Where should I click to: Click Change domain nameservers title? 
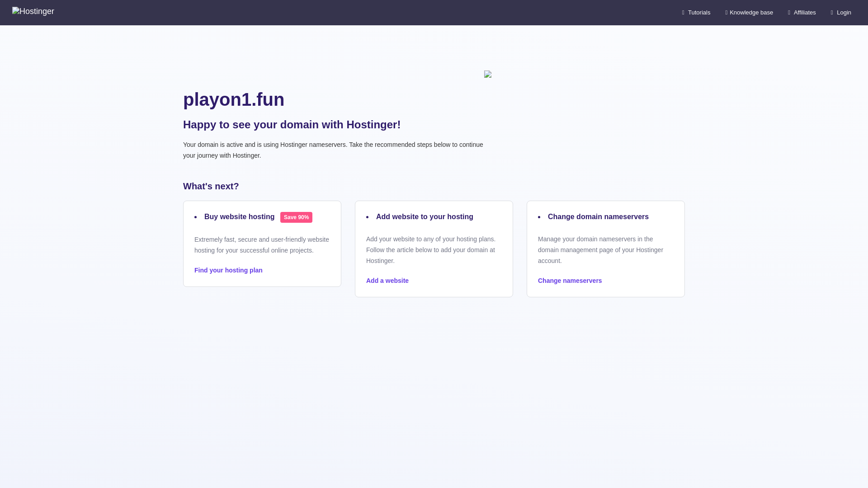598,217
